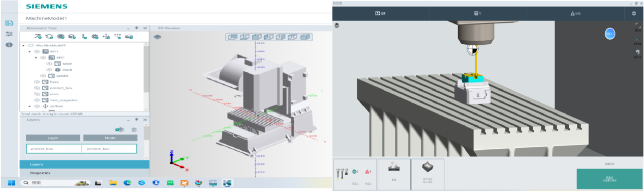Click the save icon in left sidebar

pos(9,23)
